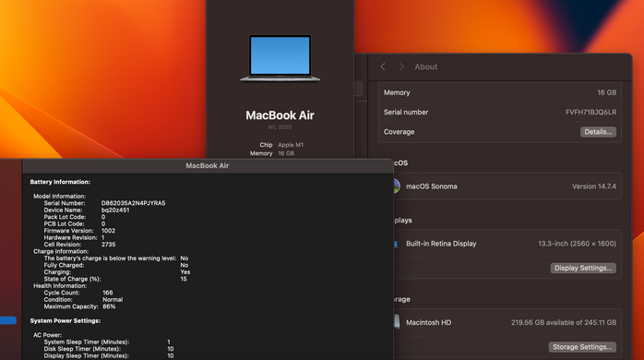This screenshot has height=360, width=644.
Task: Click Macintosh HD label
Action: click(x=428, y=322)
